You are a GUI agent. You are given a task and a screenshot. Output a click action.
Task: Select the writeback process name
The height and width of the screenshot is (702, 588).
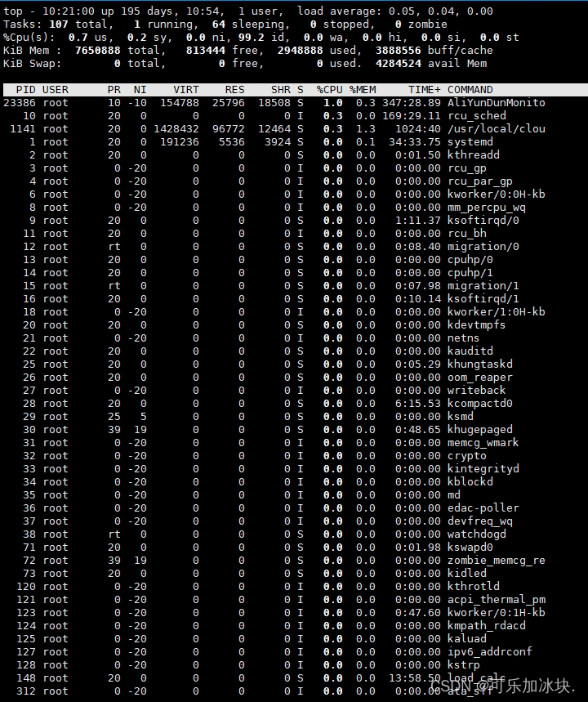[x=477, y=390]
